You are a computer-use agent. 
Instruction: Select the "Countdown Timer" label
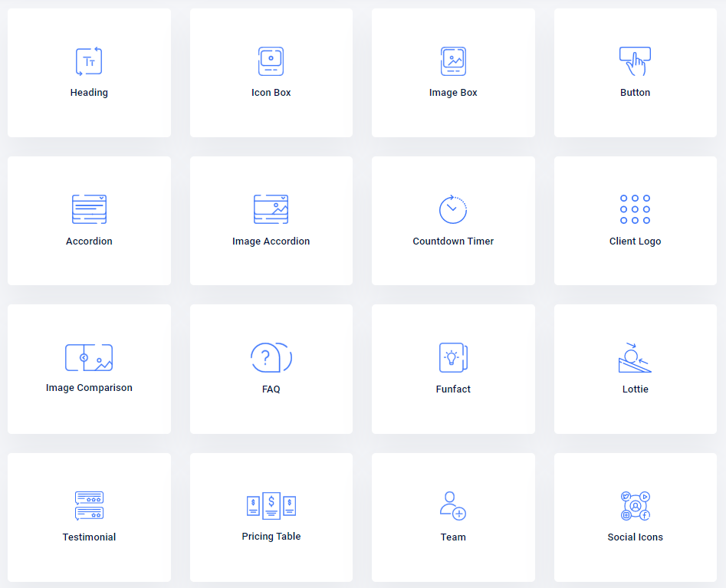pos(453,241)
